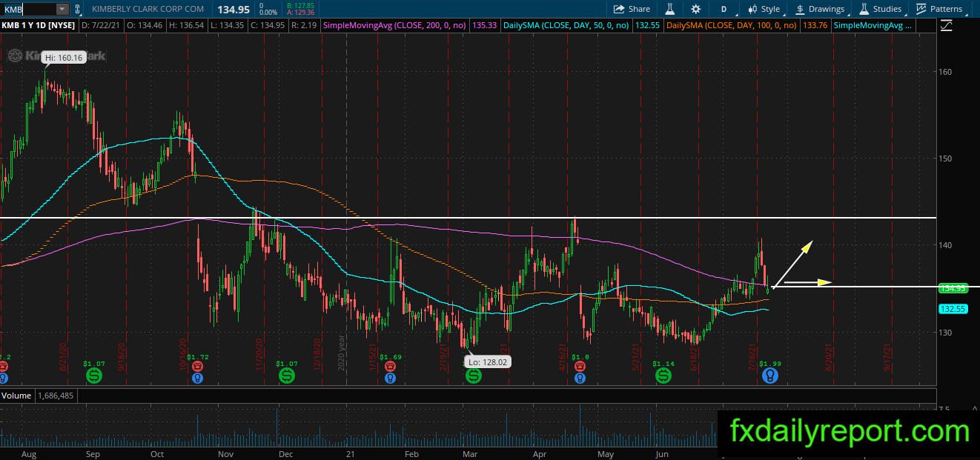The width and height of the screenshot is (980, 460).
Task: Click the orange 133.76 SMA value
Action: [814, 25]
